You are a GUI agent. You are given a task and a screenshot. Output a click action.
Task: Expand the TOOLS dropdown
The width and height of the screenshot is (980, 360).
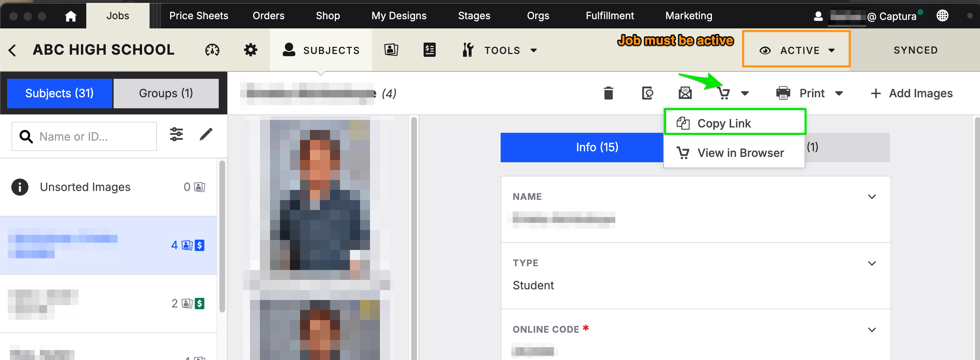pyautogui.click(x=500, y=50)
